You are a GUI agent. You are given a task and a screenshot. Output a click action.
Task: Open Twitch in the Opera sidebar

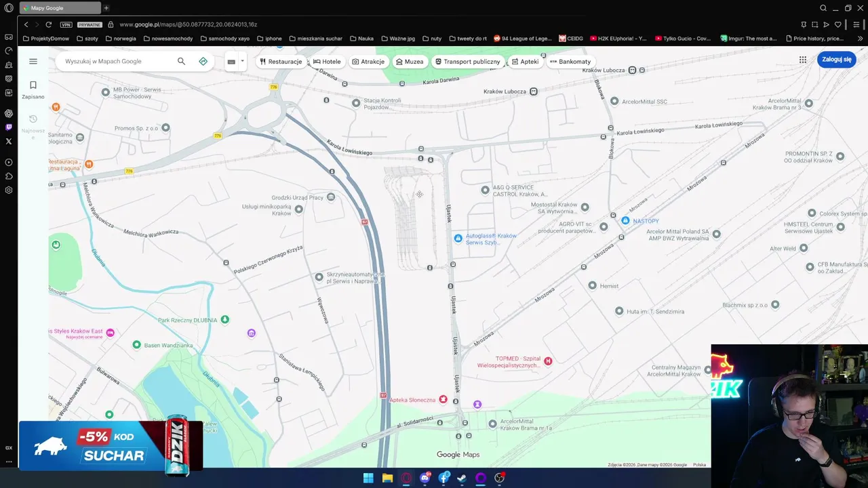pos(9,127)
